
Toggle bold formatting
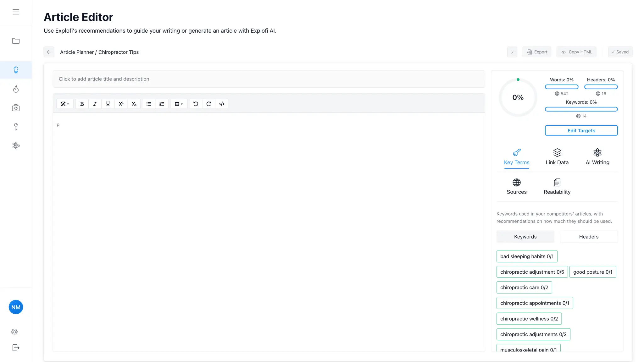(x=82, y=104)
